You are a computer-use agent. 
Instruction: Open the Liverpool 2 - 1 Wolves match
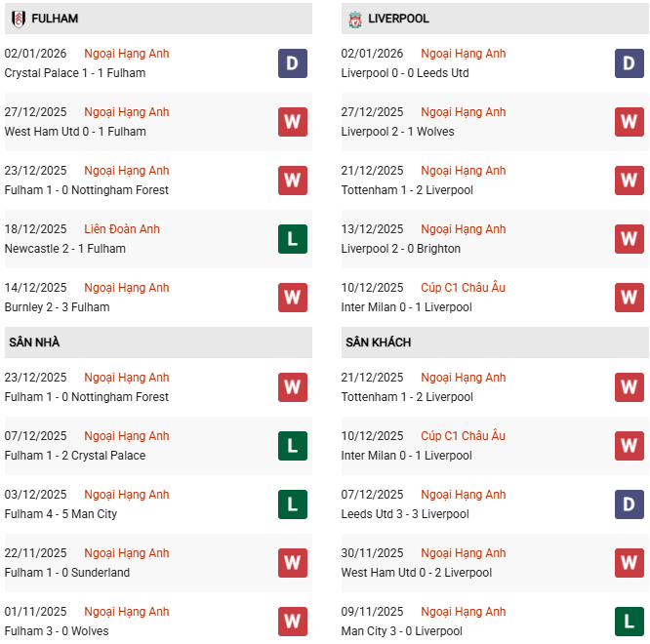point(397,132)
